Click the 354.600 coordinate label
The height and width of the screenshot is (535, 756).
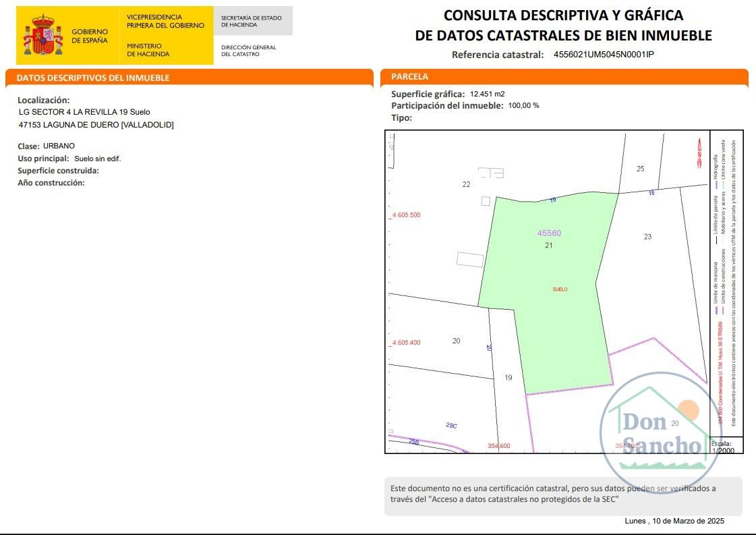(x=499, y=446)
